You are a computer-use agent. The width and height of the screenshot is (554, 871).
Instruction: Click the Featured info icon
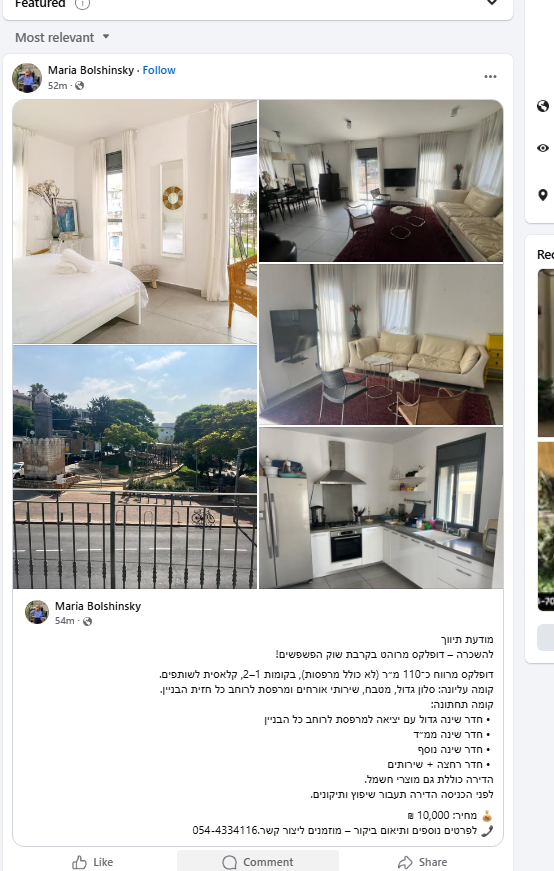tap(82, 4)
